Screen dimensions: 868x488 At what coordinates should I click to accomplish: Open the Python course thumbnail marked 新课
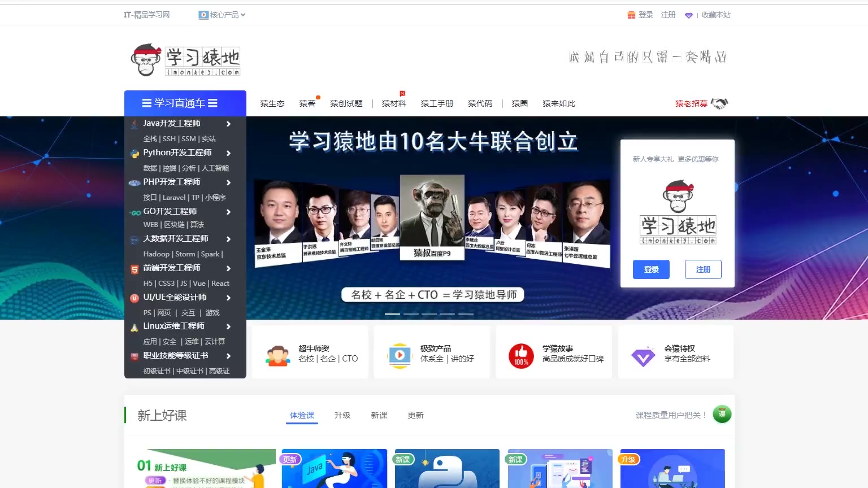(447, 468)
